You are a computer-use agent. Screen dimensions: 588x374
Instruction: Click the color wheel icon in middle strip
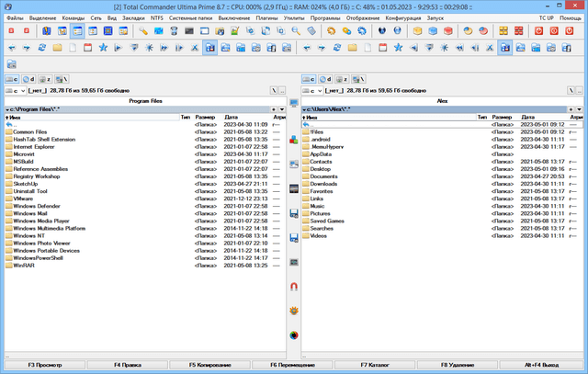294,334
